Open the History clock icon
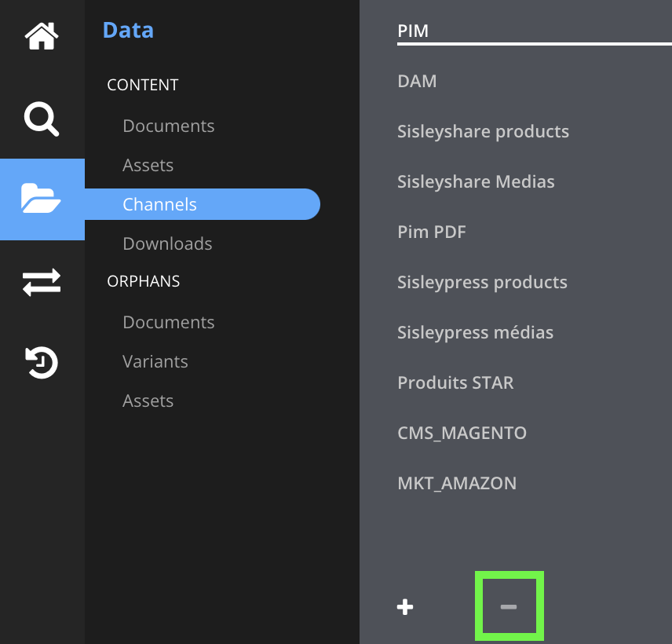Screen dimensions: 672x644 pos(42,363)
